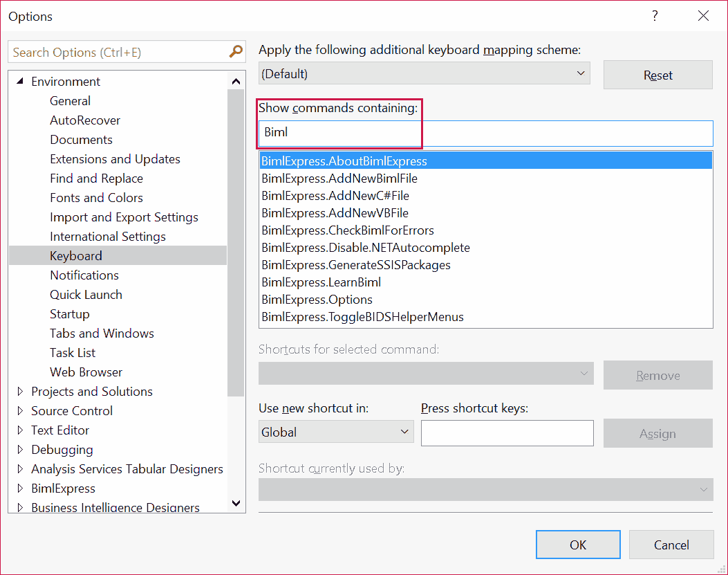Image resolution: width=728 pixels, height=575 pixels.
Task: Select the Keyboard settings page
Action: point(76,256)
